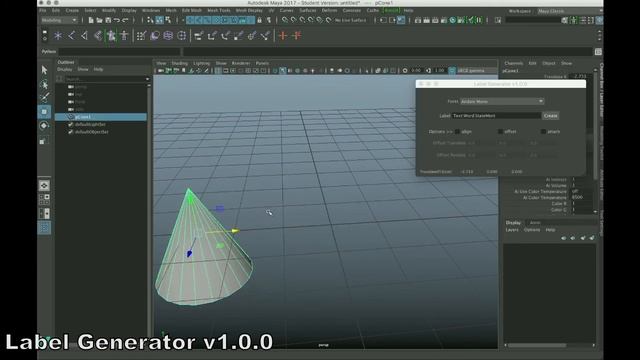Click the four-view layout icon
The image size is (640, 360).
coord(44,200)
